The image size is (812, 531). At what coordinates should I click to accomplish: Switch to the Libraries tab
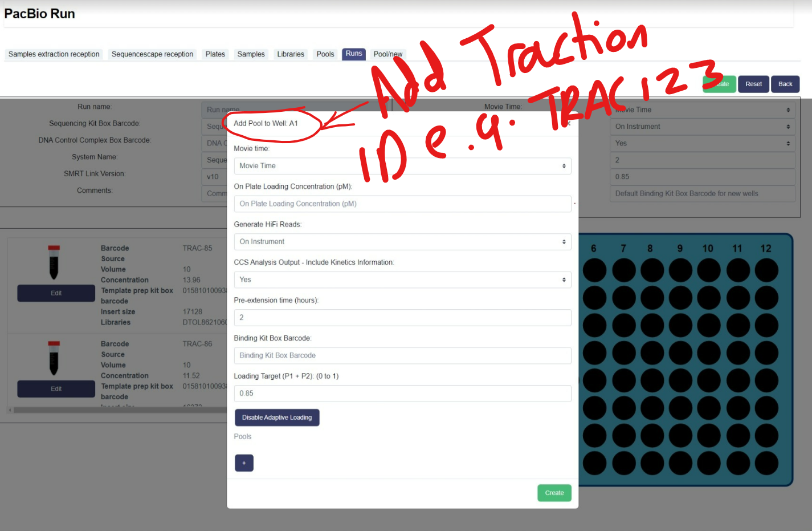[x=291, y=54]
